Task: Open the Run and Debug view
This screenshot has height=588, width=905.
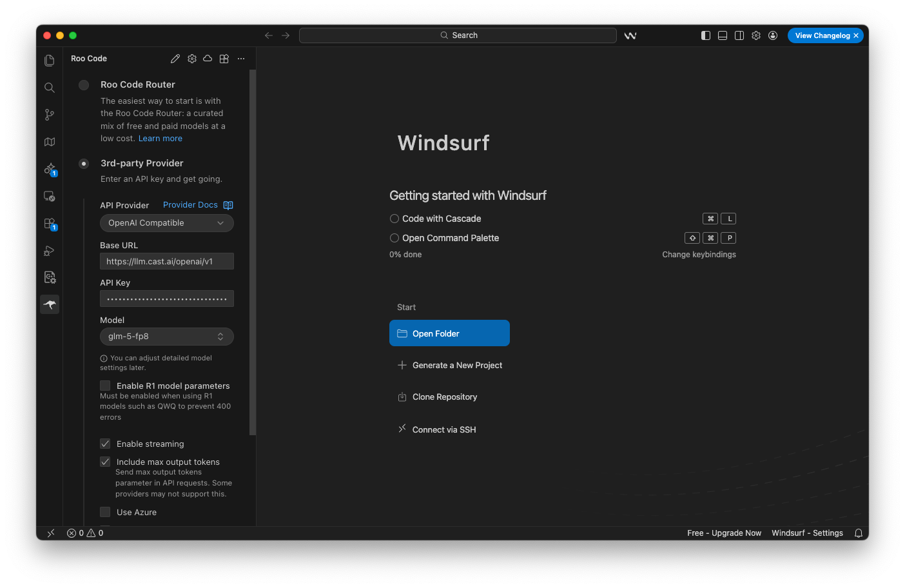Action: (x=50, y=251)
